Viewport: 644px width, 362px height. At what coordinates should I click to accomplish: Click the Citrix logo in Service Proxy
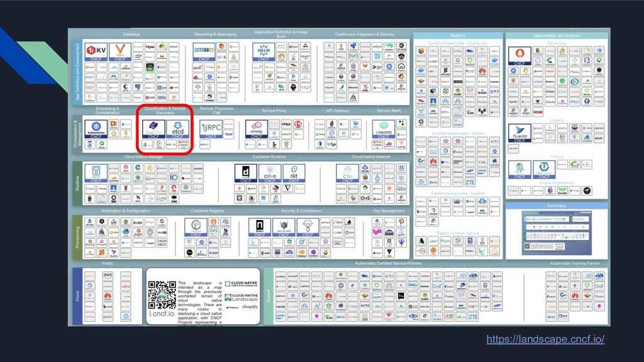(x=286, y=124)
